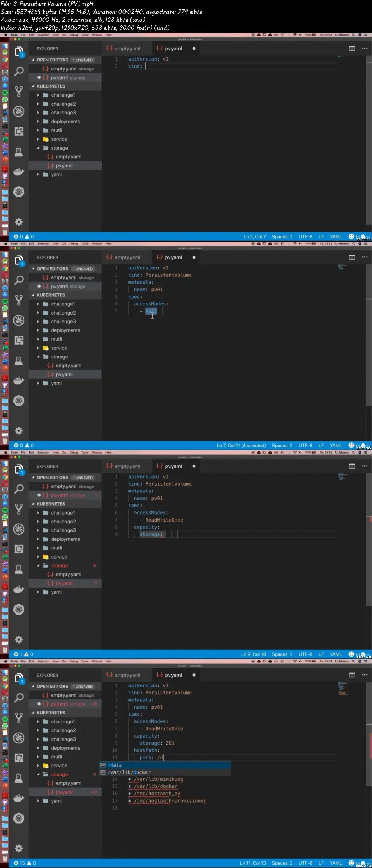Click split editor icon in Ln 2 frame
372x868 pixels.
(x=352, y=48)
